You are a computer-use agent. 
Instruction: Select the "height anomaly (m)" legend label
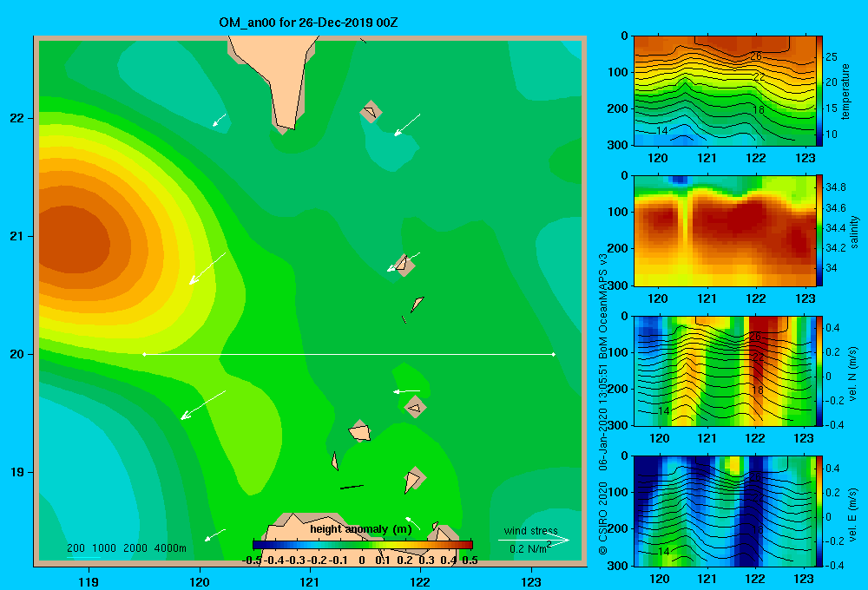(x=361, y=529)
